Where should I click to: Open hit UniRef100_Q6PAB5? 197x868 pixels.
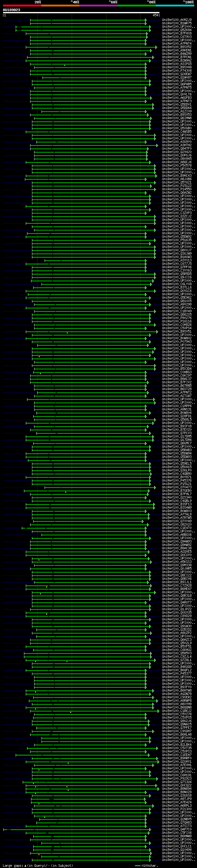tap(177, 84)
